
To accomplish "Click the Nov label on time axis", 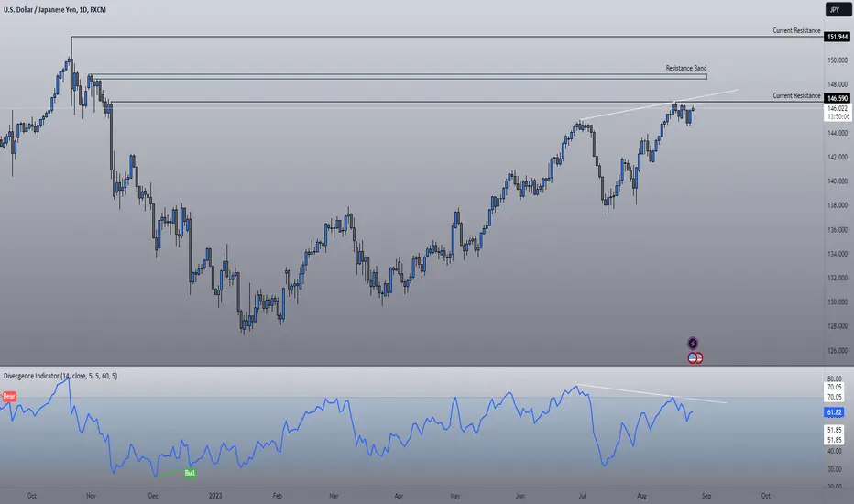I will click(91, 496).
